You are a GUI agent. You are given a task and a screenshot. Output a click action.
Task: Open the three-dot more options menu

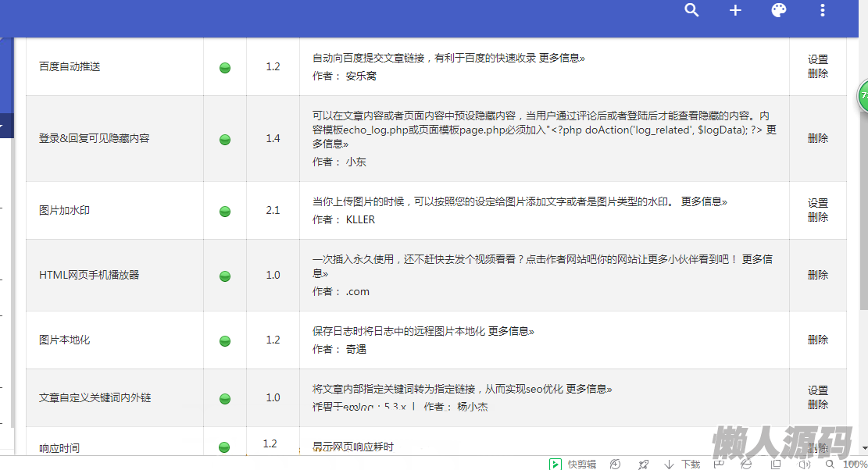[823, 10]
